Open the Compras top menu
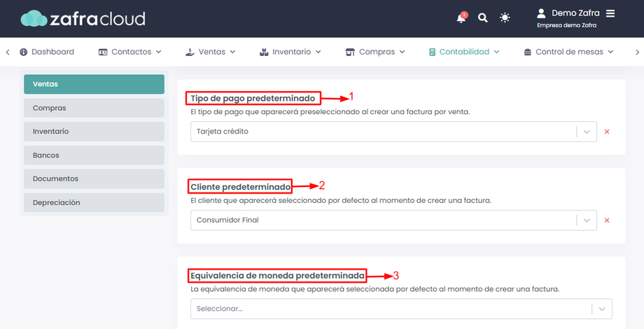 (x=375, y=52)
